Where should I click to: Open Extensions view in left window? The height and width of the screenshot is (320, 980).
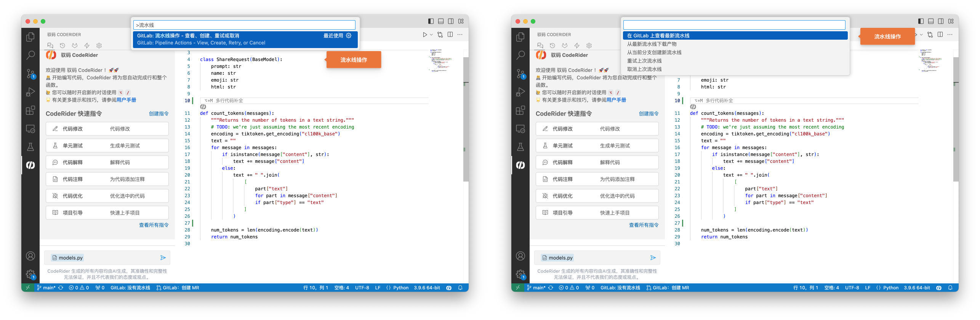pos(30,110)
